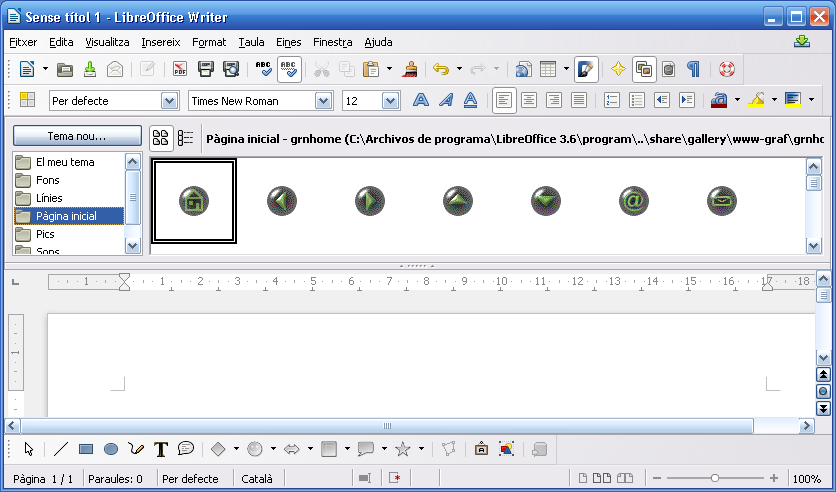Select the Line drawing tool

(x=61, y=449)
